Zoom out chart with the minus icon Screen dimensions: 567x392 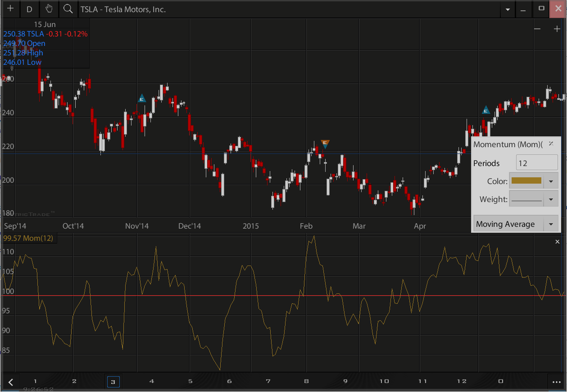(x=537, y=29)
